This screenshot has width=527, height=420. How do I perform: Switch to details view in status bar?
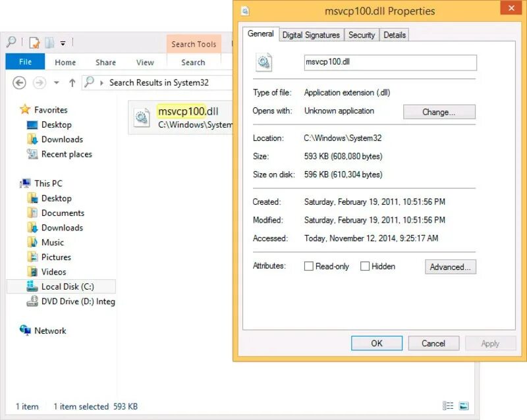pos(448,406)
